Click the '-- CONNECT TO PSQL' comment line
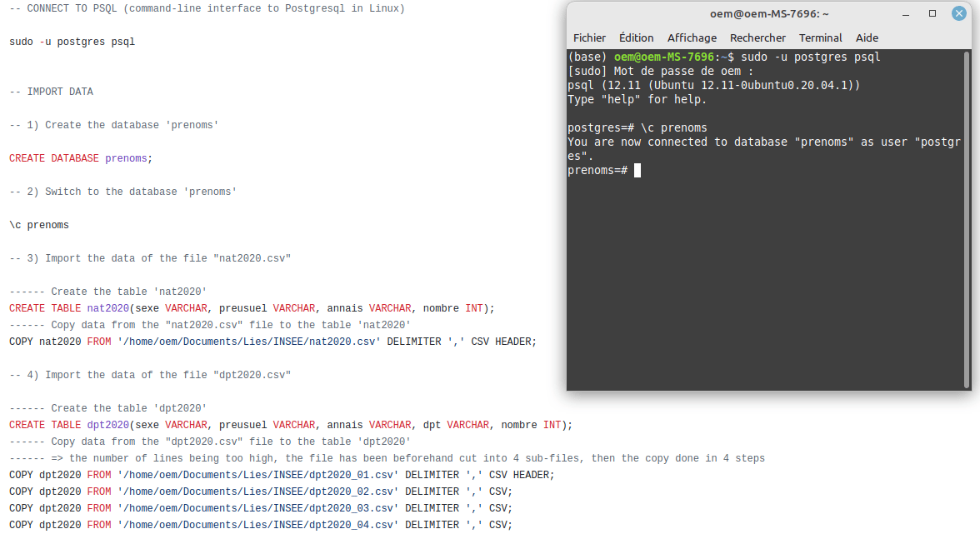Screen dimensions: 980x539 coord(207,8)
